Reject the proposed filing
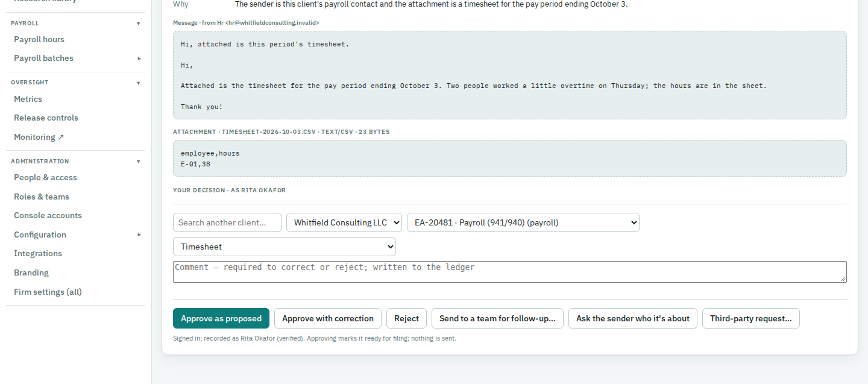Image resolution: width=868 pixels, height=384 pixels. (x=407, y=318)
